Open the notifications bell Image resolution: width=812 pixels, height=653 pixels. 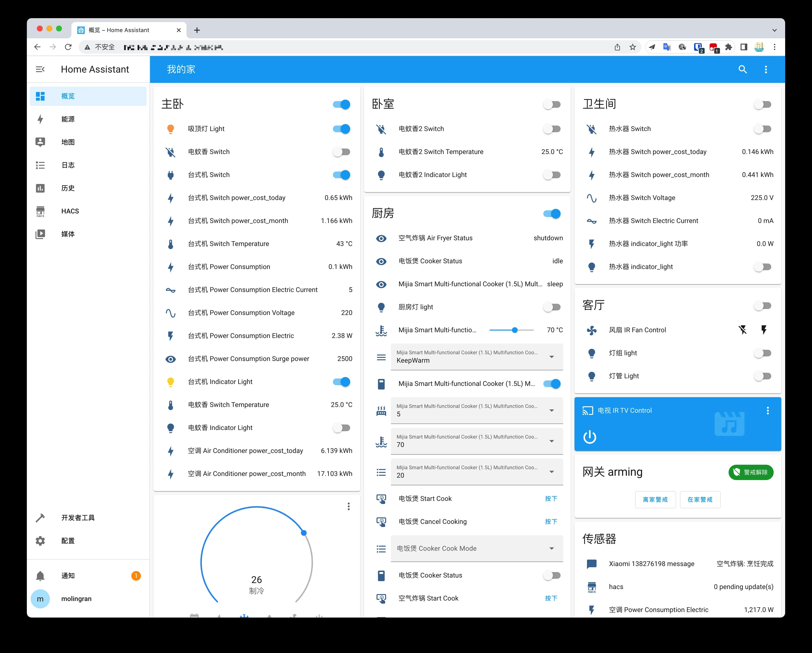tap(40, 575)
